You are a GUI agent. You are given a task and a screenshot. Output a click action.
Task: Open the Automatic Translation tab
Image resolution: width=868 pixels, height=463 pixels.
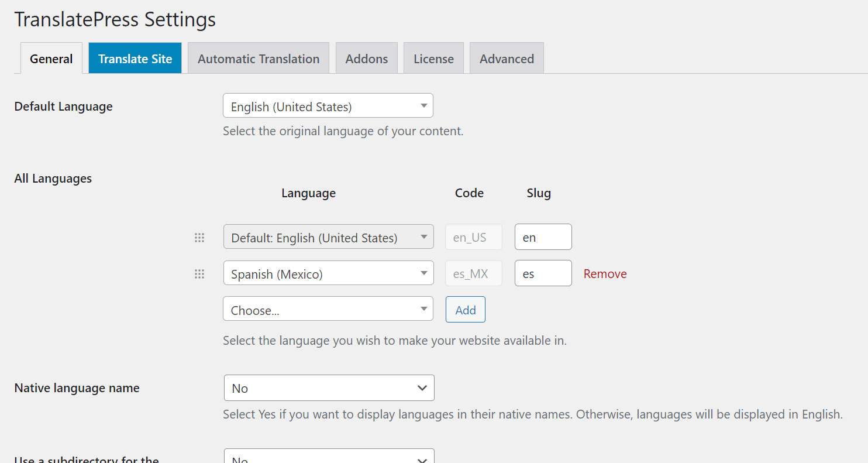[x=259, y=59]
